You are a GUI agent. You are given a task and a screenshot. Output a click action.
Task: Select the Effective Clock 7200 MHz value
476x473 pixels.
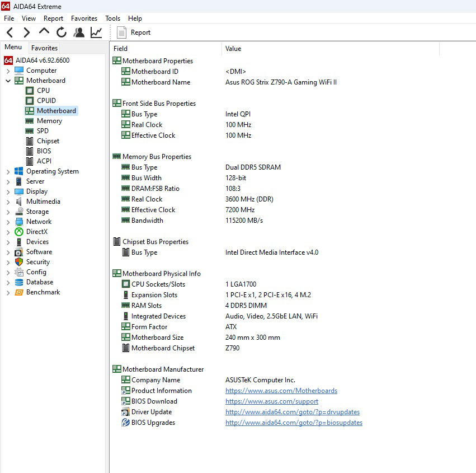click(240, 210)
